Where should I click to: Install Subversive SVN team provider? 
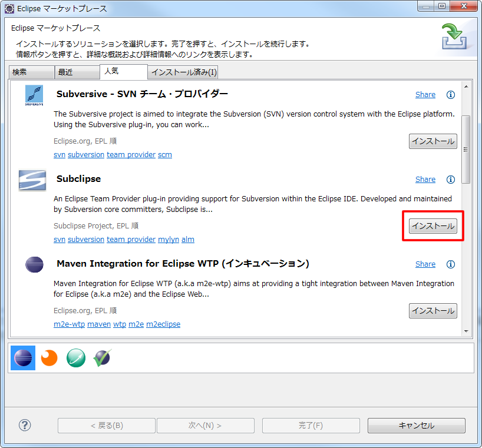point(433,141)
